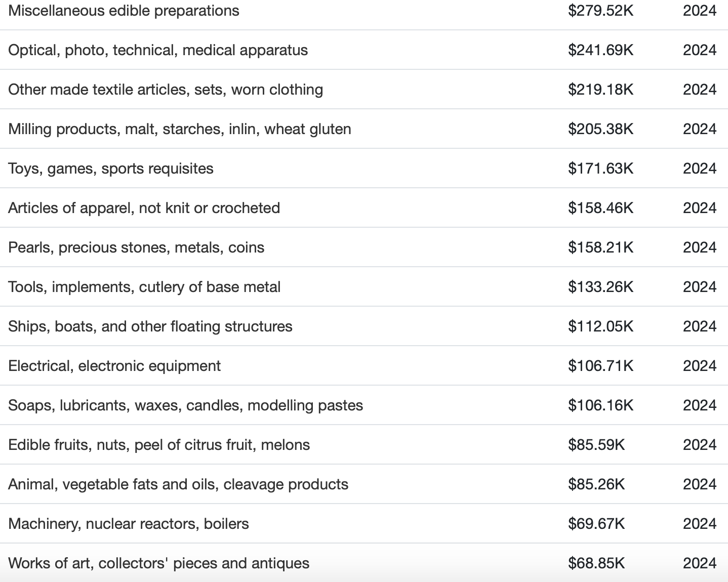Image resolution: width=728 pixels, height=582 pixels.
Task: Open Soaps, lubricants, waxes, candles entry
Action: 186,405
